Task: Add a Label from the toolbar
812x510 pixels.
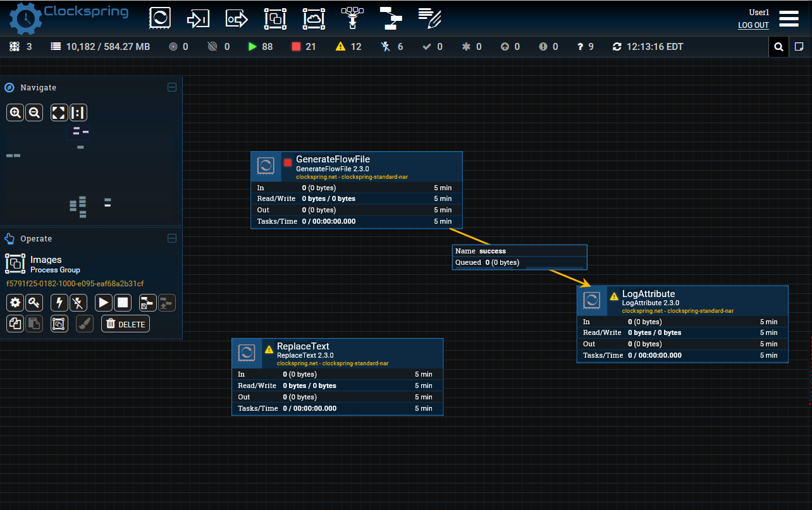Action: [x=429, y=18]
